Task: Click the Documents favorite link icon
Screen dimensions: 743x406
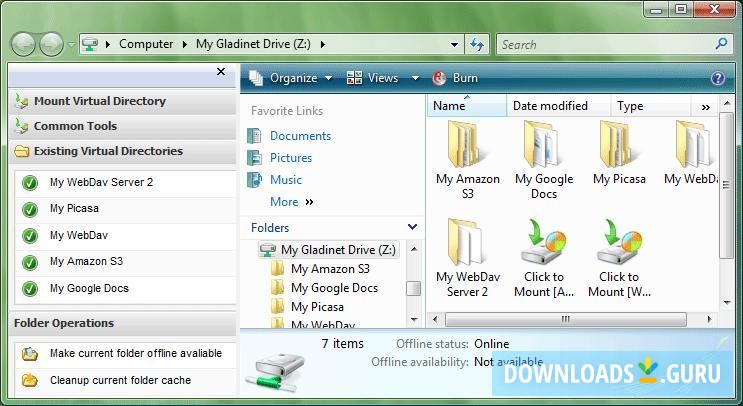Action: pos(254,136)
